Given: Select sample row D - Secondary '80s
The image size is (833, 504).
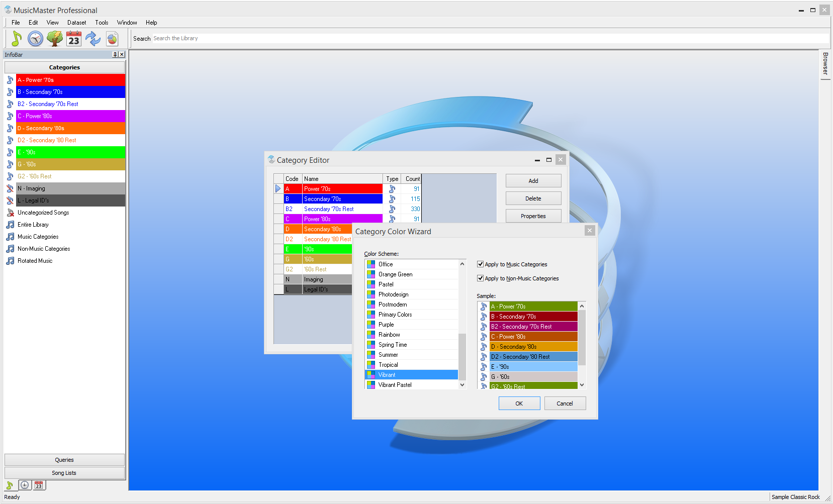Looking at the screenshot, I should [533, 347].
